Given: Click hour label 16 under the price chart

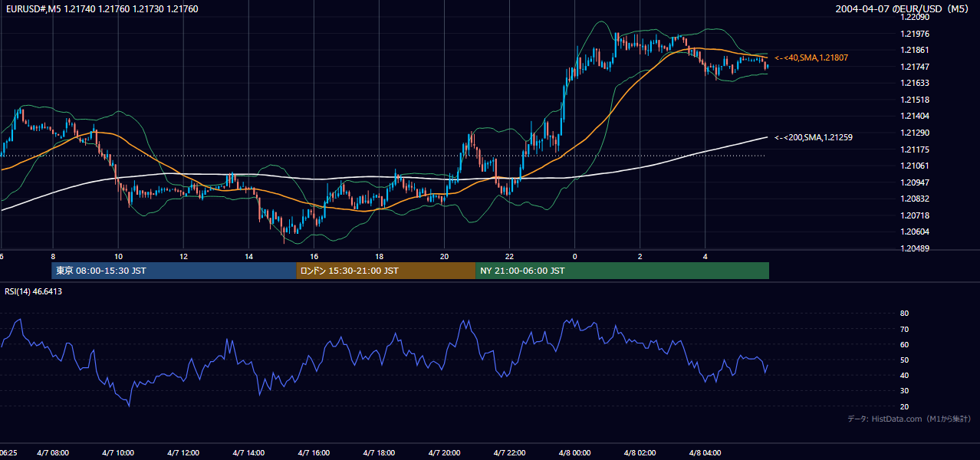Looking at the screenshot, I should (x=314, y=256).
